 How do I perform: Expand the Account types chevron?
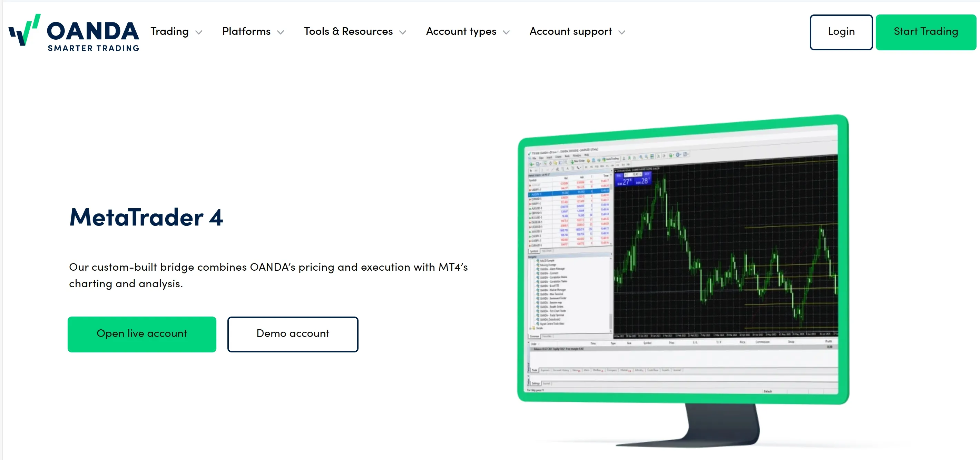click(x=506, y=32)
